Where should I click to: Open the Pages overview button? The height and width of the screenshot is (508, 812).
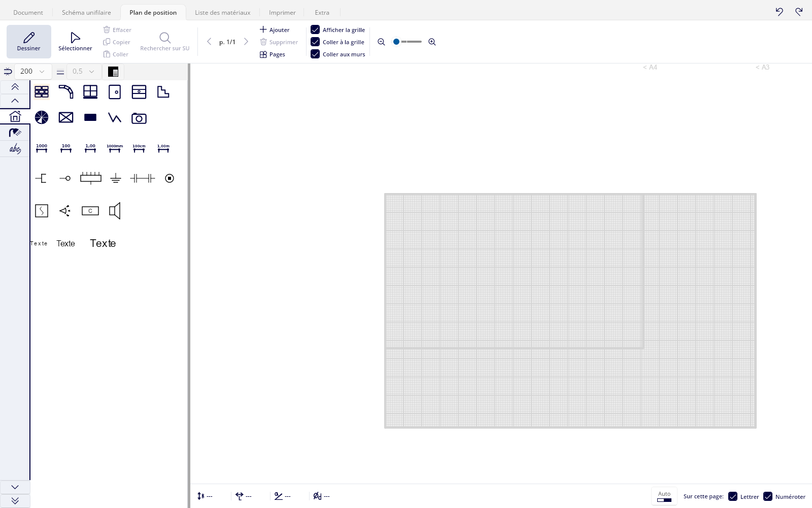coord(273,54)
